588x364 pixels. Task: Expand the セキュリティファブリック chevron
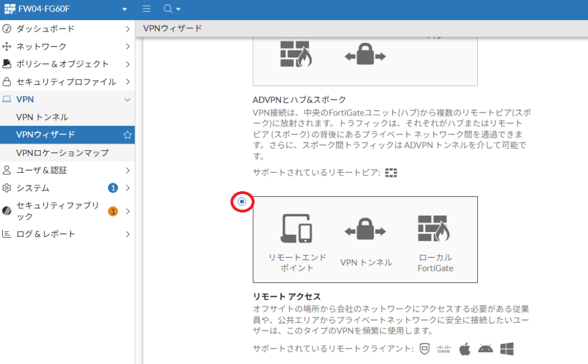127,211
